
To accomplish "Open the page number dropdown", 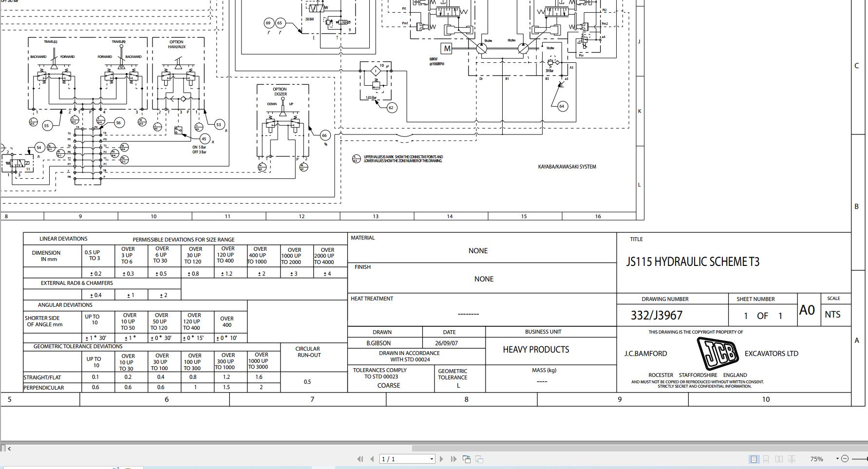I will [431, 459].
